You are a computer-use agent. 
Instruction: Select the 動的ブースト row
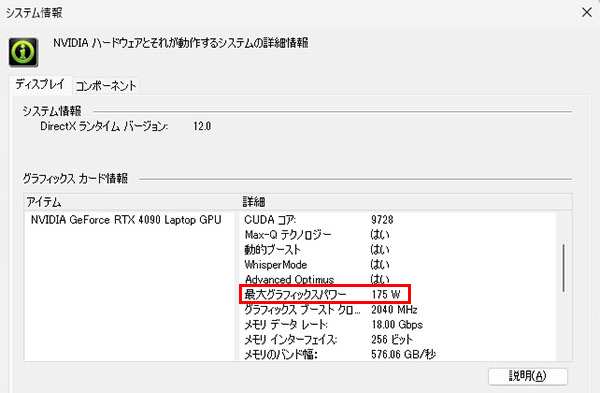pyautogui.click(x=398, y=249)
